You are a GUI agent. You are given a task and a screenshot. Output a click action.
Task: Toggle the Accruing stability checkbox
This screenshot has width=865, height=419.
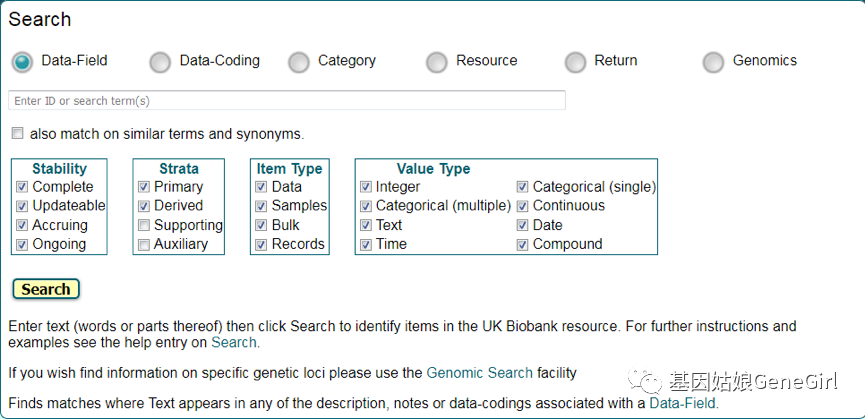coord(23,225)
